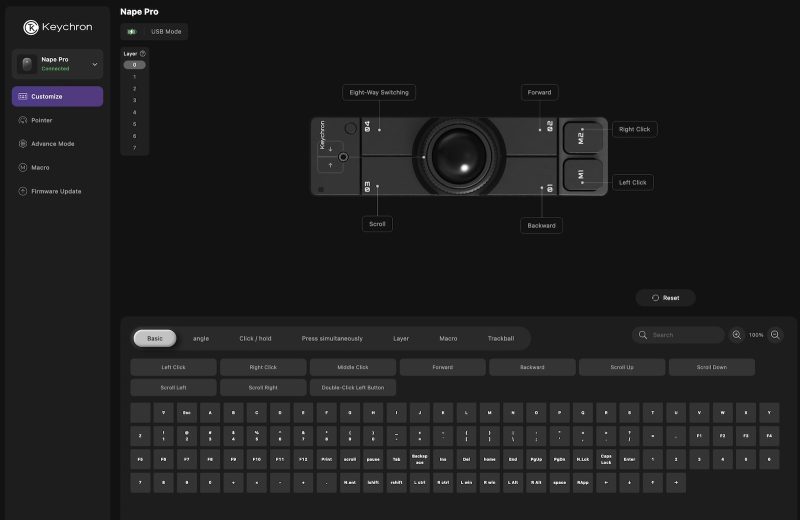Select the Left Click mapping label
The width and height of the screenshot is (800, 520).
pos(633,182)
